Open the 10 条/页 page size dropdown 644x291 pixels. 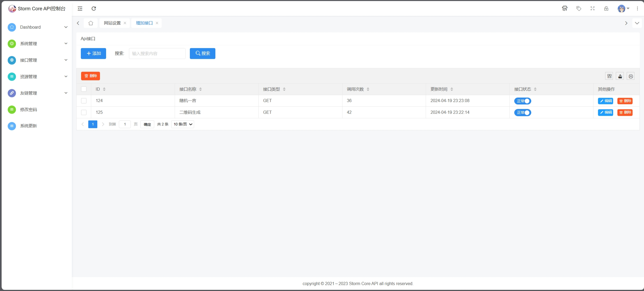(183, 124)
